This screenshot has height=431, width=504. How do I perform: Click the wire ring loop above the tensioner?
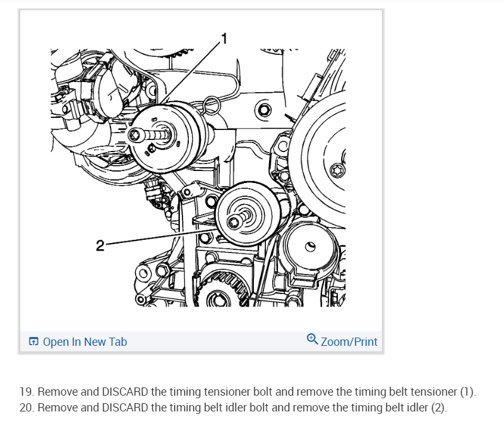click(x=212, y=105)
